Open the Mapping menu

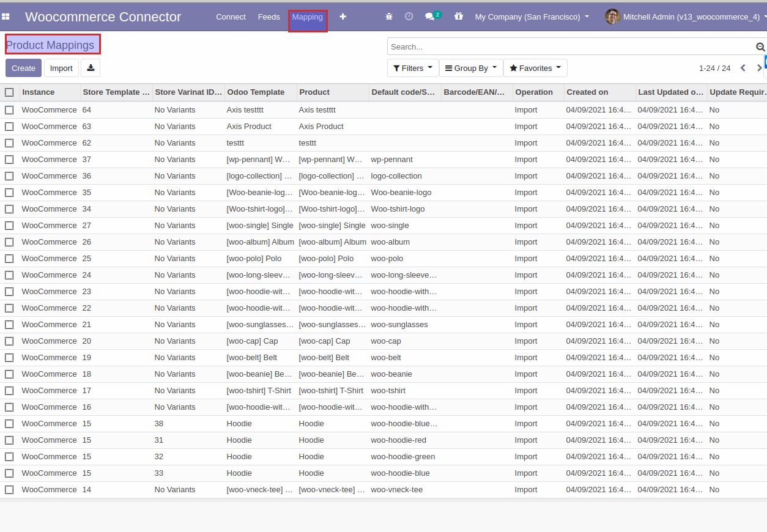pos(308,17)
